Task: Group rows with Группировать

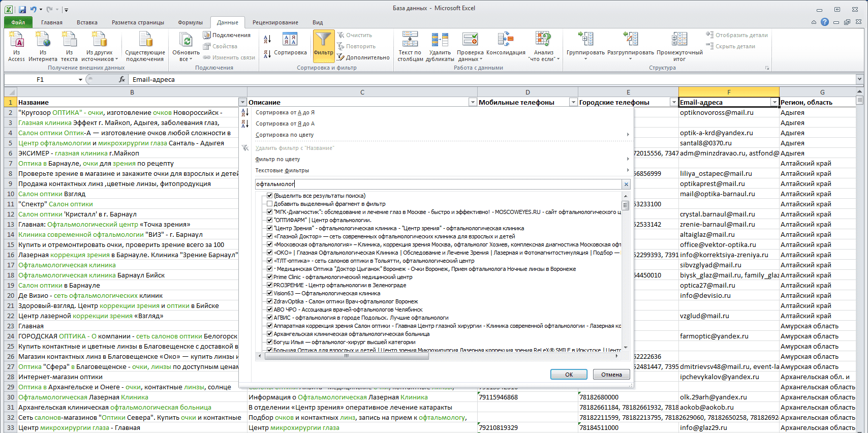Action: click(x=585, y=46)
